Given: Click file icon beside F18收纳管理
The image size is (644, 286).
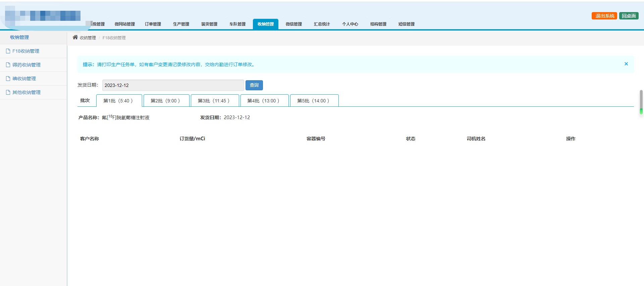Looking at the screenshot, I should (x=8, y=51).
